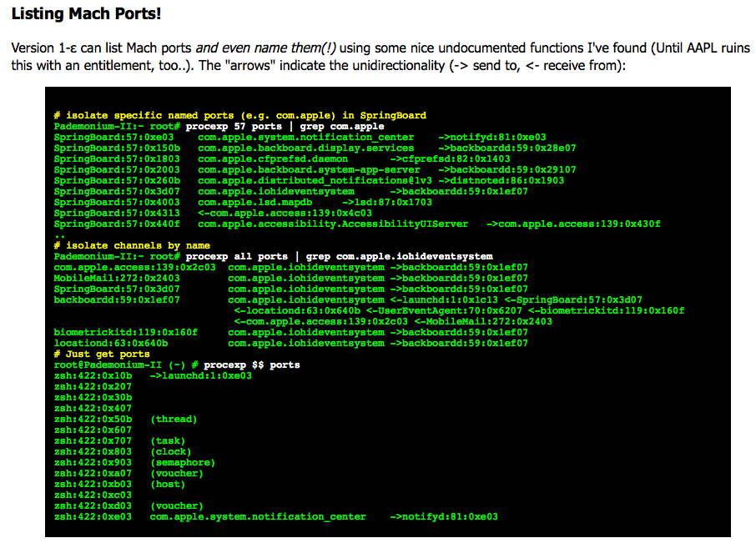Click ->backboardd:59:0x29107 destination
The width and height of the screenshot is (756, 543).
pos(507,169)
